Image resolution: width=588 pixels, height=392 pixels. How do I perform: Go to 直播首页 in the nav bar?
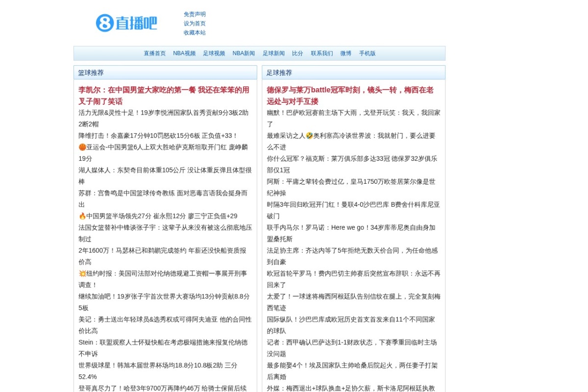(x=154, y=53)
